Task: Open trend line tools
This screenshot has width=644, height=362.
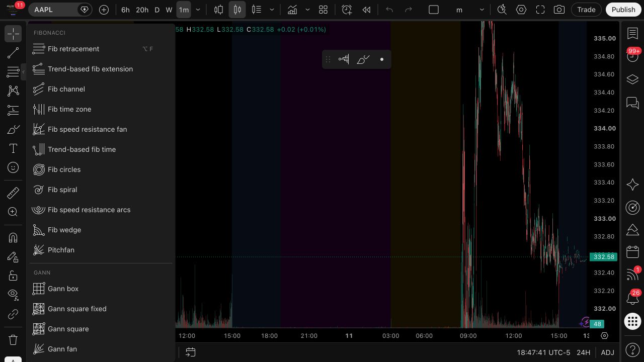Action: tap(13, 53)
